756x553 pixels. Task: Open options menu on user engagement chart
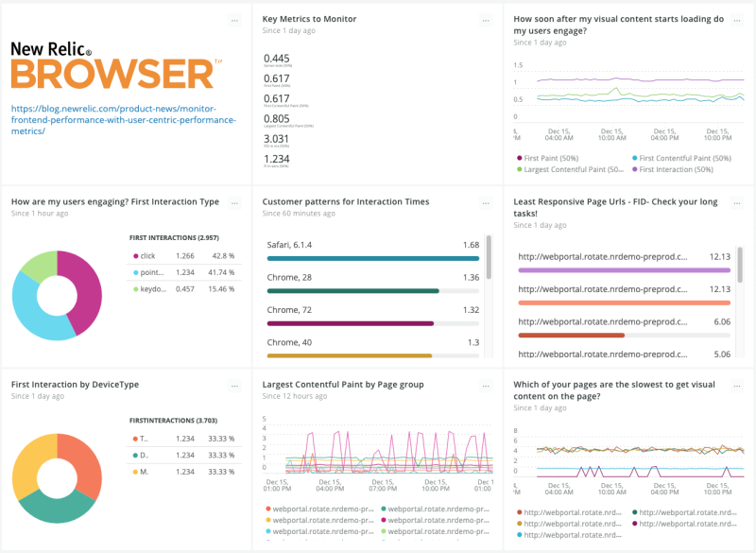736,18
